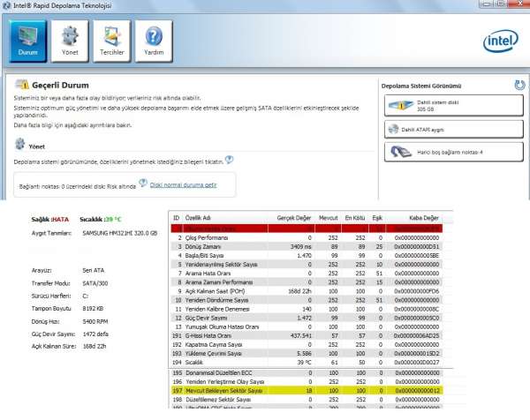This screenshot has height=420, width=530.
Task: Click the SAMSUNG HM321HI 320.0 GB device name
Action: pos(119,233)
